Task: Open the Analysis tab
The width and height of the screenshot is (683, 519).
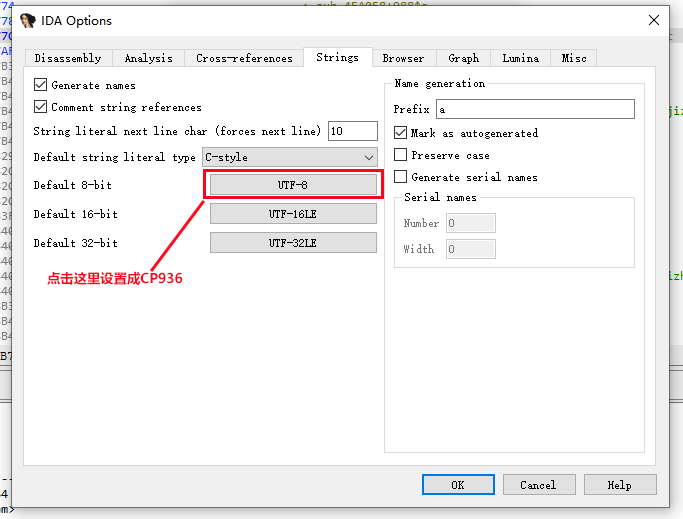Action: click(x=148, y=58)
